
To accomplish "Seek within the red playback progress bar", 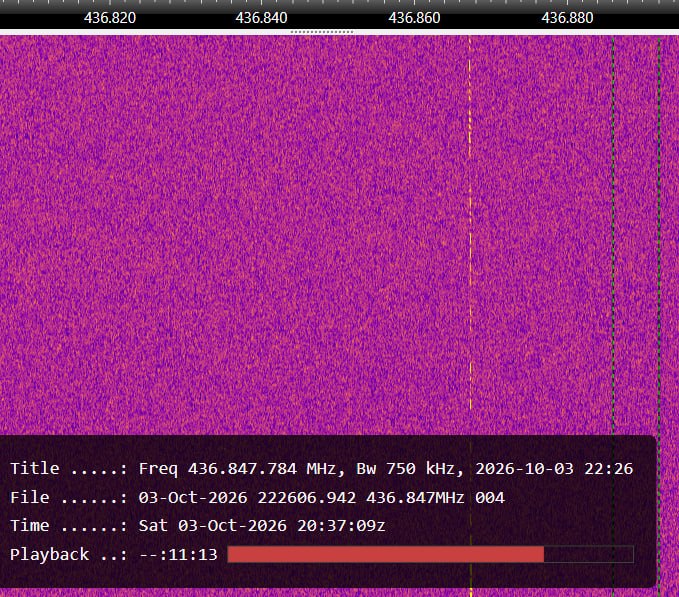I will (430, 555).
